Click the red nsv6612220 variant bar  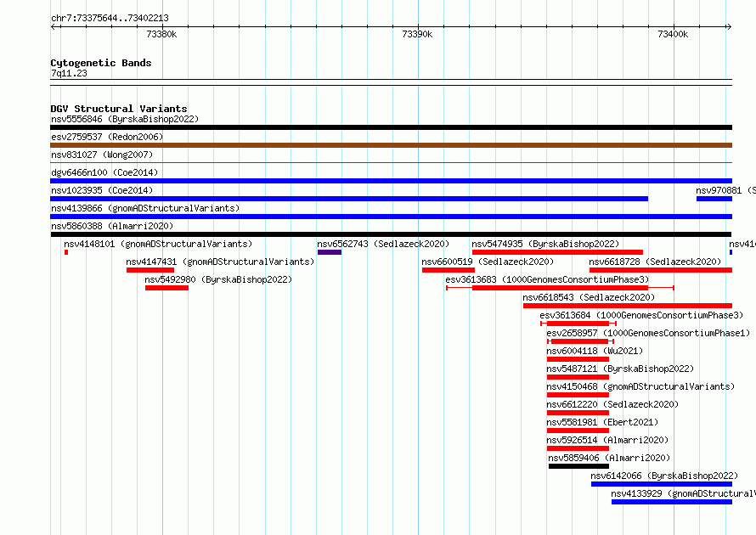(578, 413)
